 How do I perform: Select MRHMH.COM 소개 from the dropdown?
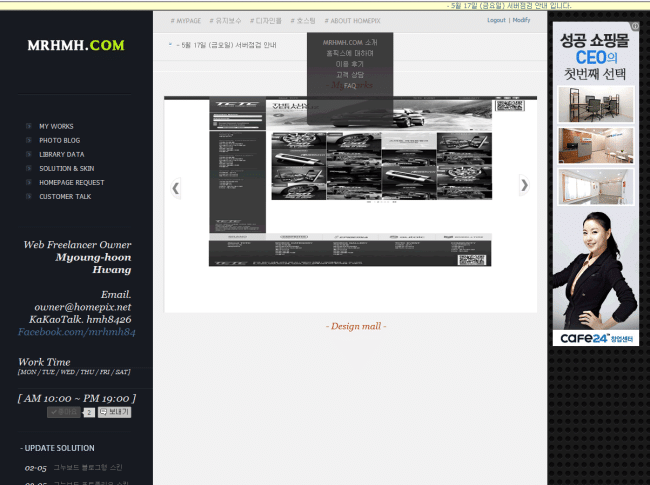(350, 42)
